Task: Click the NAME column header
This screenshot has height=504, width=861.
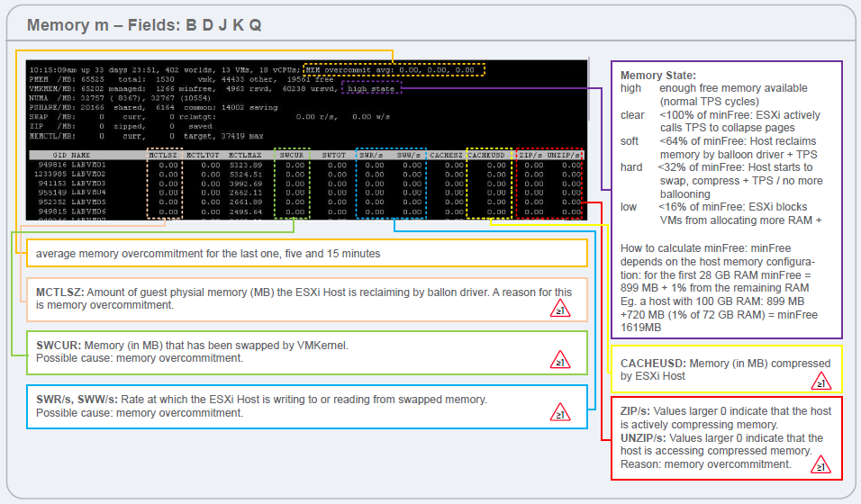Action: [x=80, y=156]
